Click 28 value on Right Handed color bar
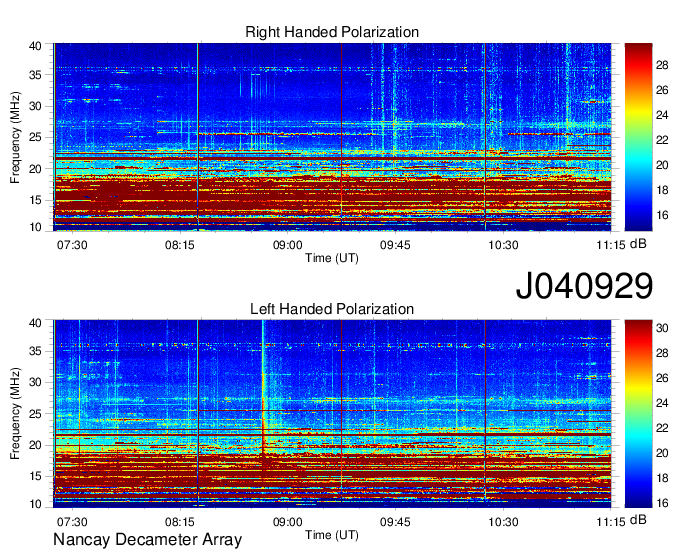Viewport: 680px width, 552px height. point(662,65)
